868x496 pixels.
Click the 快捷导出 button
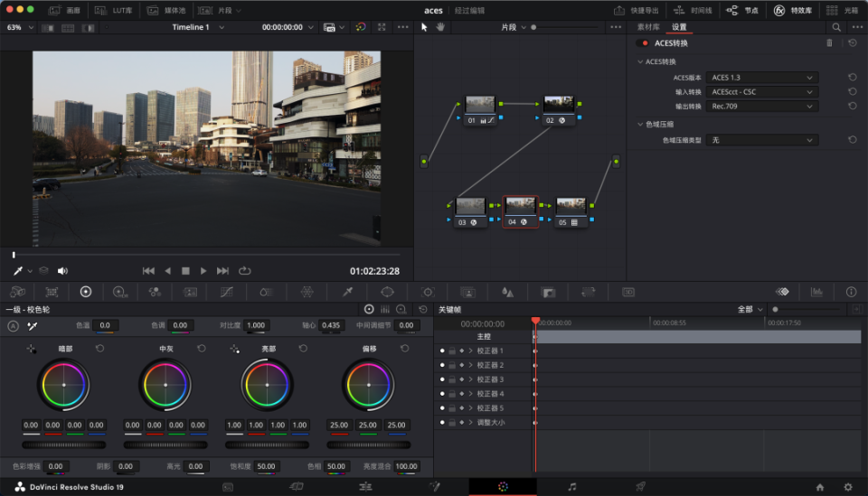pyautogui.click(x=637, y=10)
